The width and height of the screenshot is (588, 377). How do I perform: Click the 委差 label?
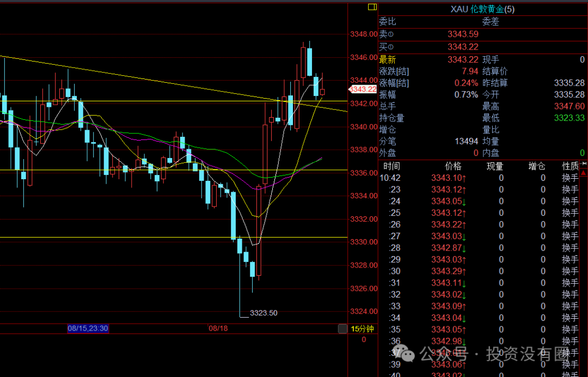[491, 21]
